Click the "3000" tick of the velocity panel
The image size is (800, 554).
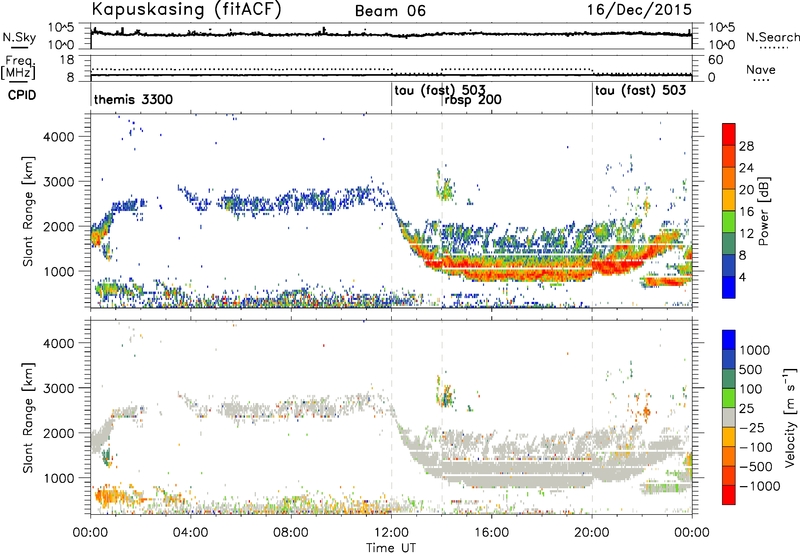(x=58, y=388)
